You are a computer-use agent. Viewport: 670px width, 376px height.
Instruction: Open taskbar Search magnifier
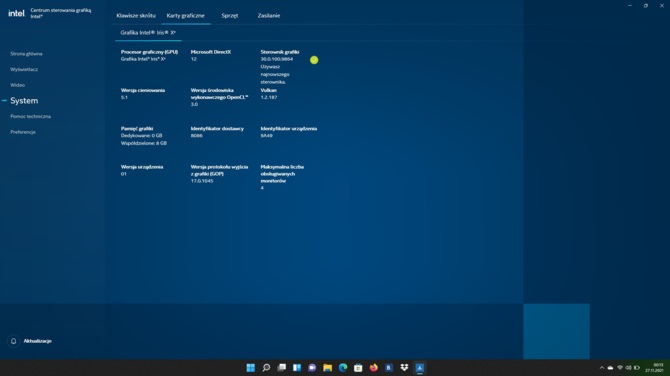click(x=266, y=367)
